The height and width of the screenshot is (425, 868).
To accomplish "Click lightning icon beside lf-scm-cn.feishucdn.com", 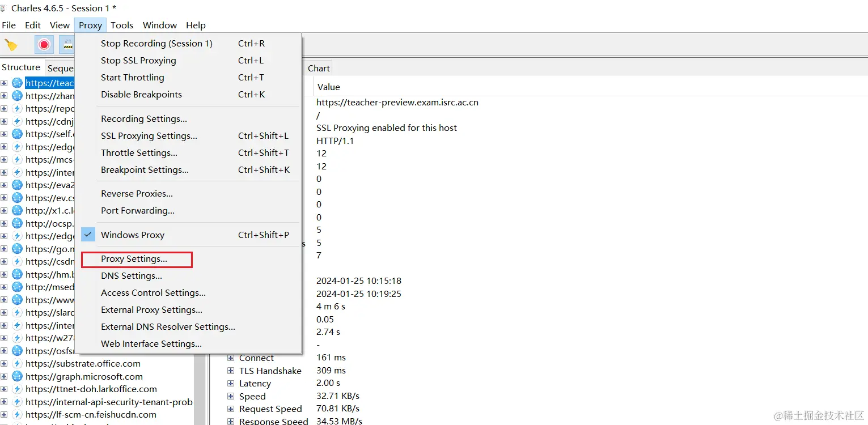I will click(17, 415).
